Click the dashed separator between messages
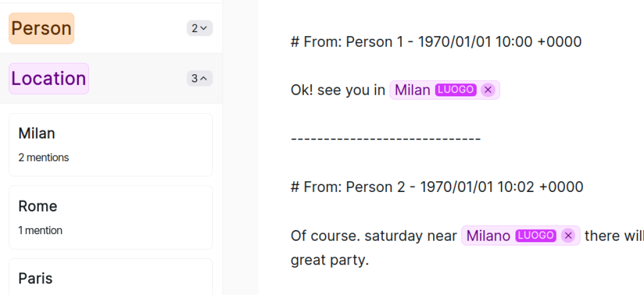The image size is (644, 295). point(386,138)
